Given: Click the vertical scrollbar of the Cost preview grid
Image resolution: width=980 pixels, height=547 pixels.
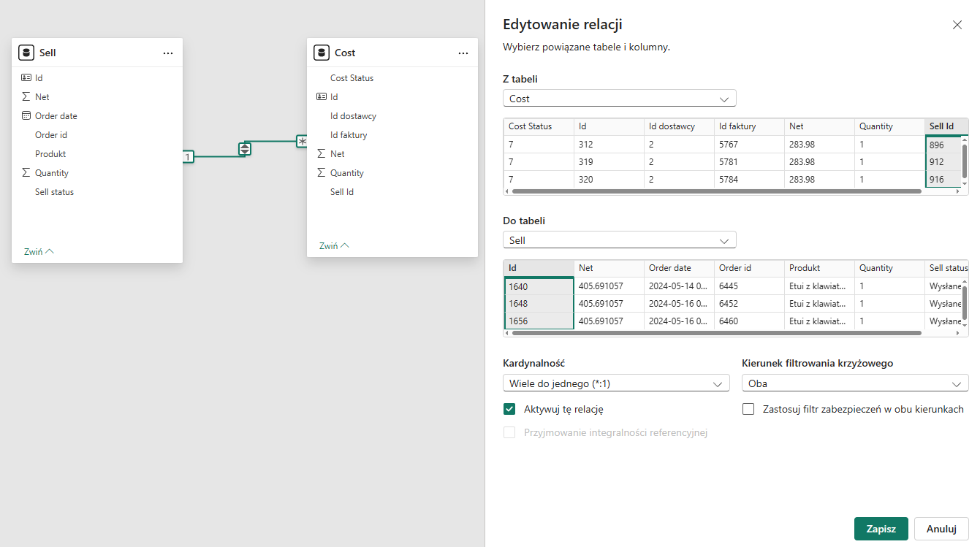Looking at the screenshot, I should 964,161.
